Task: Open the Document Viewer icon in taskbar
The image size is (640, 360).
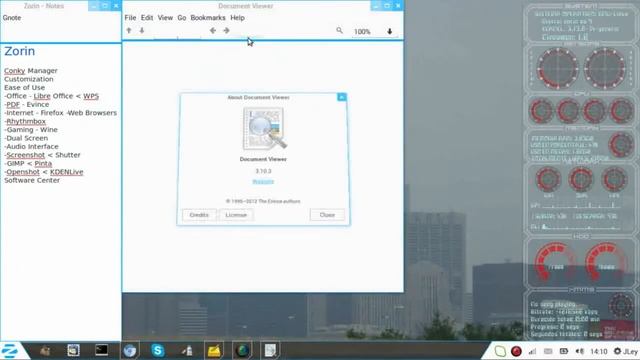Action: 270,351
